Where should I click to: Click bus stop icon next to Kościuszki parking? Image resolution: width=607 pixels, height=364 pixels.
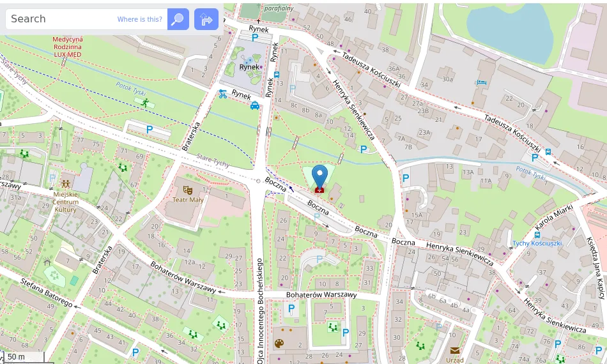pos(548,151)
